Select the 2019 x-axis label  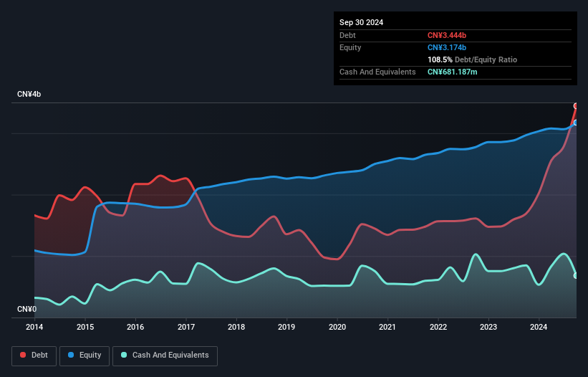(x=286, y=327)
